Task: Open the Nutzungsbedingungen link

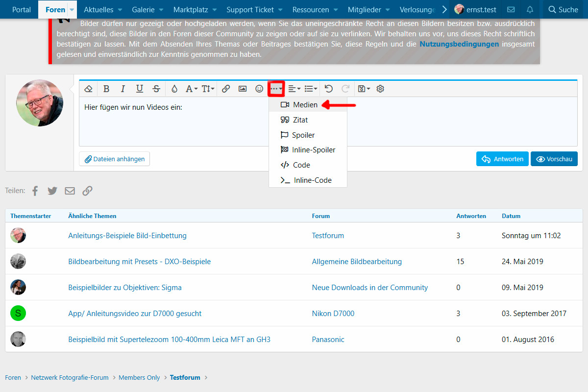Action: (459, 44)
